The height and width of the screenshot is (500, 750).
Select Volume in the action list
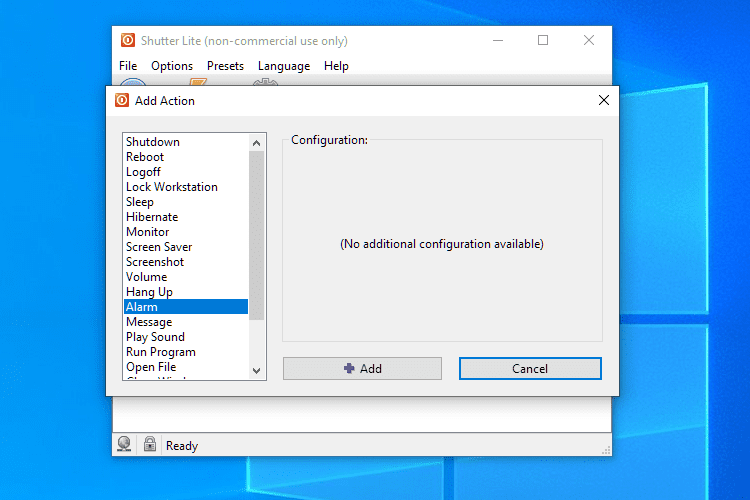186,277
